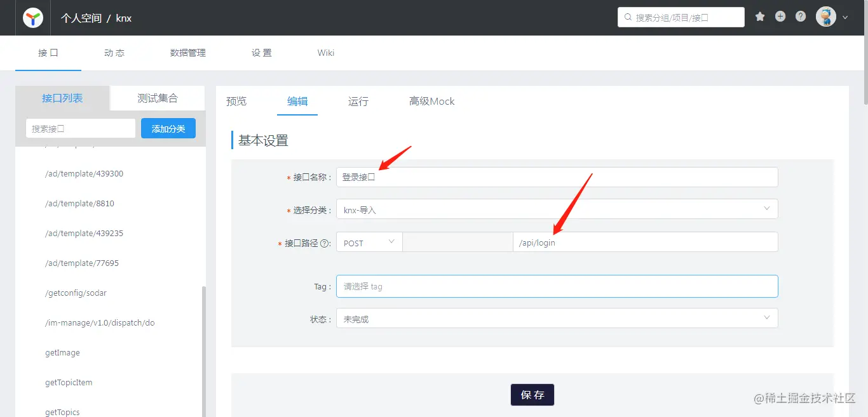This screenshot has height=417, width=868.
Task: Switch to the 编辑 tab
Action: coord(297,101)
